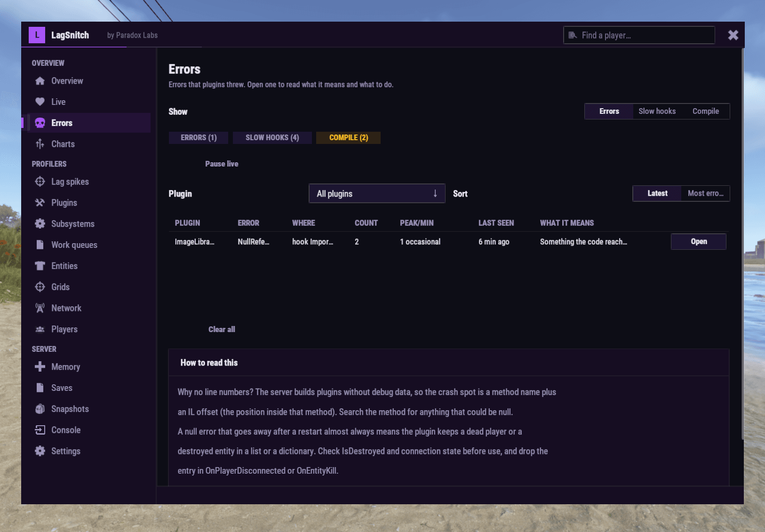Switch Show view to Errors tab
Viewport: 765px width, 532px height.
coord(609,111)
